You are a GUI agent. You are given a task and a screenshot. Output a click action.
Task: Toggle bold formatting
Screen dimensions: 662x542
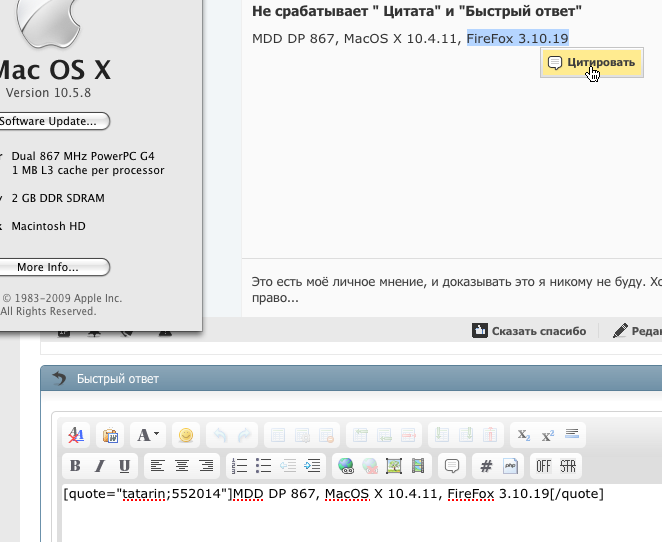pos(76,466)
